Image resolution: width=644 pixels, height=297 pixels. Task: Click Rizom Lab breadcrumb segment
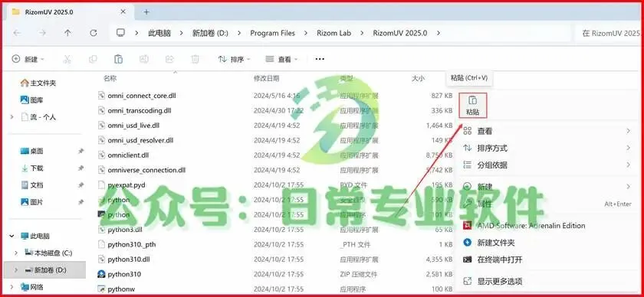334,33
